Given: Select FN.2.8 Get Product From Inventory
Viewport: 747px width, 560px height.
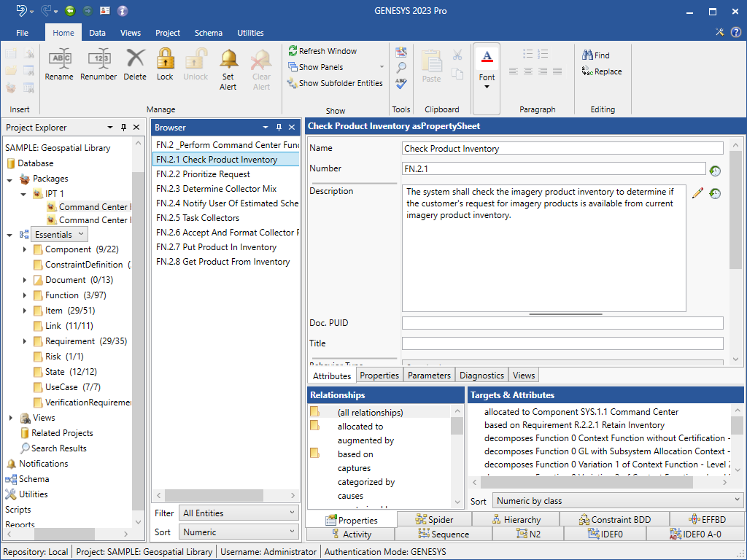Looking at the screenshot, I should (225, 262).
